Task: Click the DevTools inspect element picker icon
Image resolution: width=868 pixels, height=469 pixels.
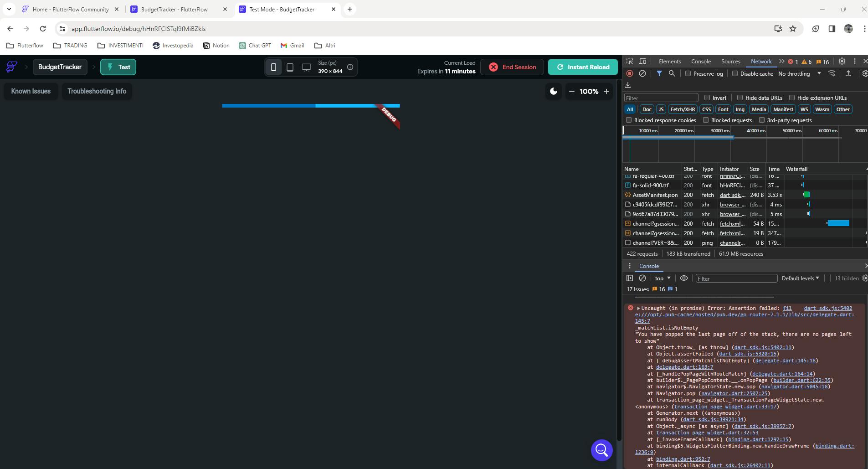Action: (630, 62)
